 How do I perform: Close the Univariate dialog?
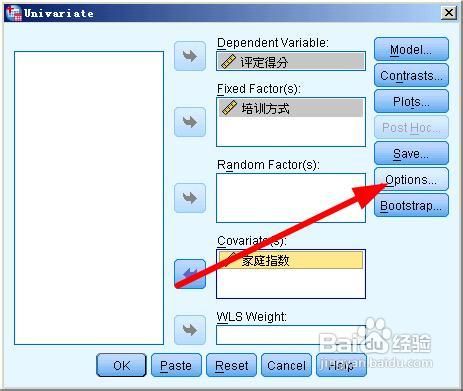coord(449,13)
